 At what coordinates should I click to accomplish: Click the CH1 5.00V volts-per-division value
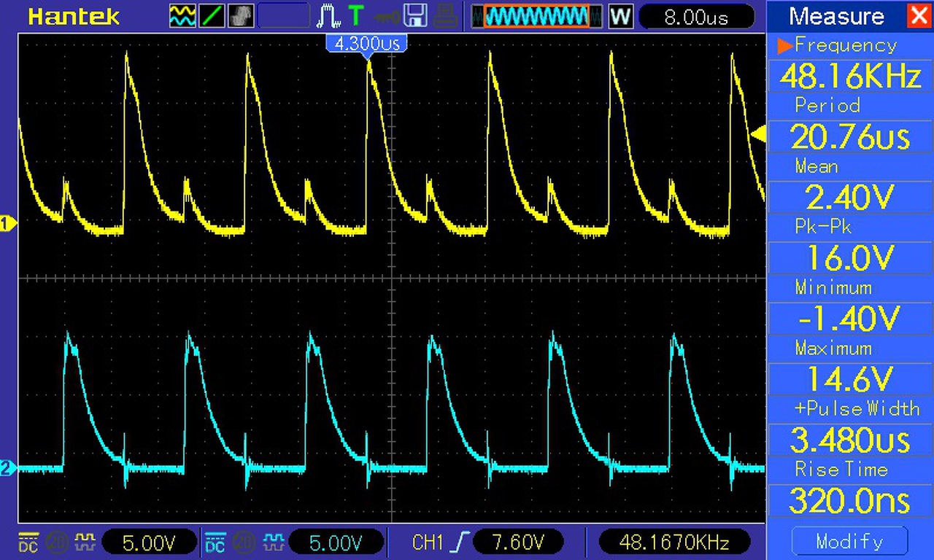tap(149, 542)
